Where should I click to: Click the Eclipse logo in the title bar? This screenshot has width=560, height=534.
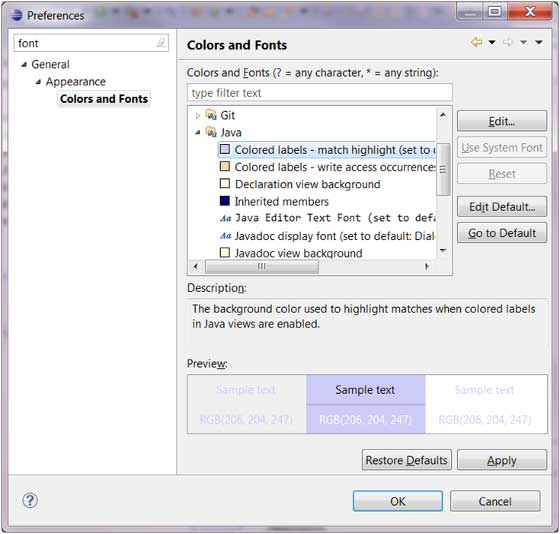click(x=16, y=15)
